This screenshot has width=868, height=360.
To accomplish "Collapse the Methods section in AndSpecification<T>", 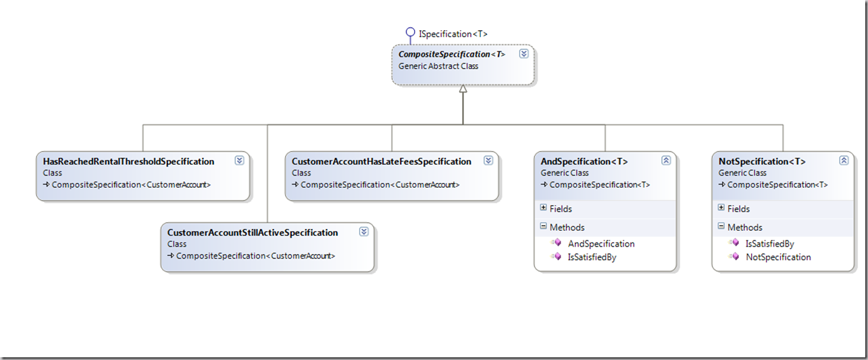I will (x=544, y=227).
